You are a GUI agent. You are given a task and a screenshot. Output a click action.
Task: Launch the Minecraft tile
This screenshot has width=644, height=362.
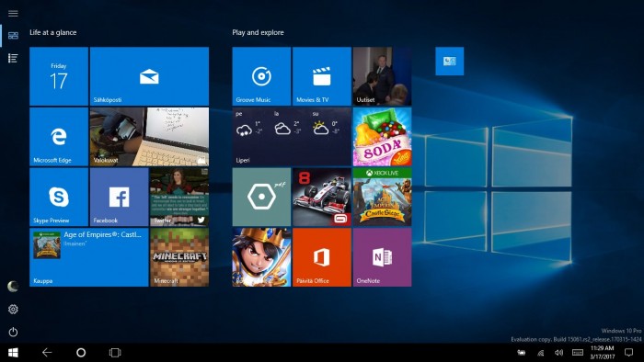(179, 257)
